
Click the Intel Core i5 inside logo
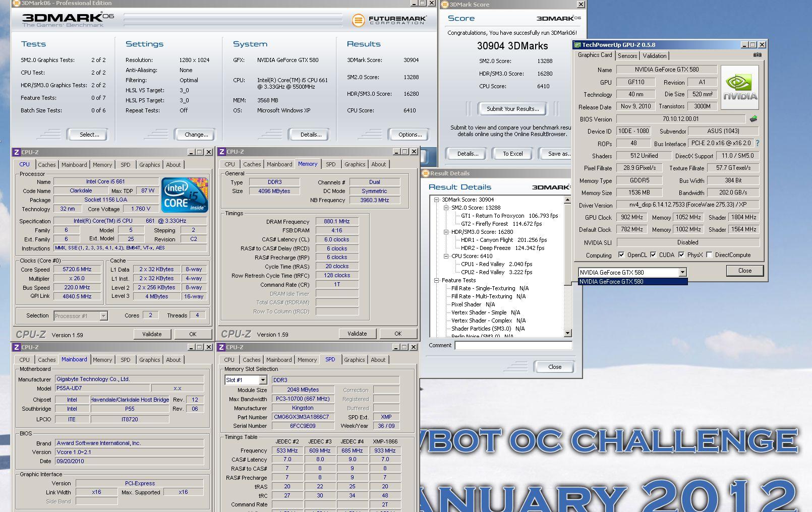point(185,195)
